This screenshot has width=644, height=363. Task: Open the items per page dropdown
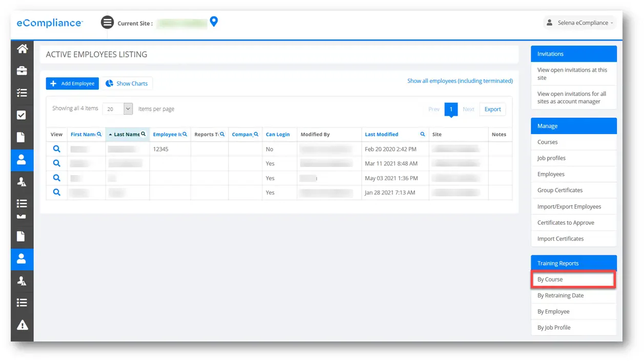click(x=118, y=109)
